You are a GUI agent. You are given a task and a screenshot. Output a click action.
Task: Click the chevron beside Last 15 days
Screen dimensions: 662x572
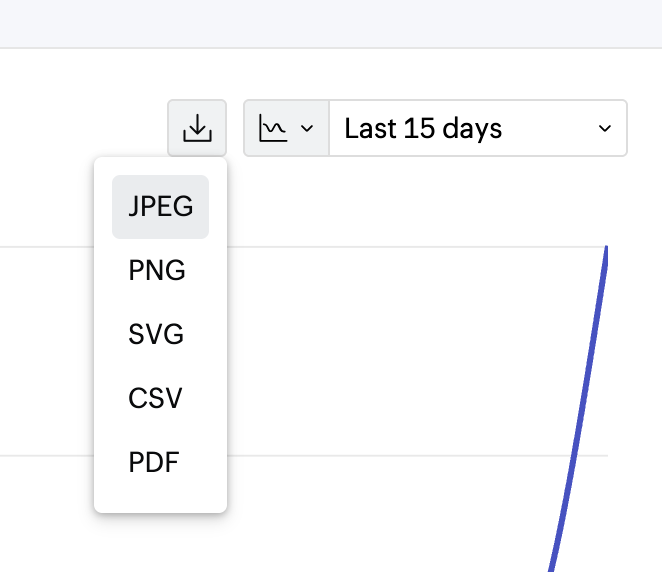click(604, 129)
